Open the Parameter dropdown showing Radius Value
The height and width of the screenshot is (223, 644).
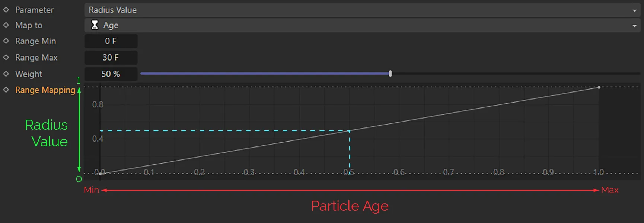pyautogui.click(x=362, y=10)
